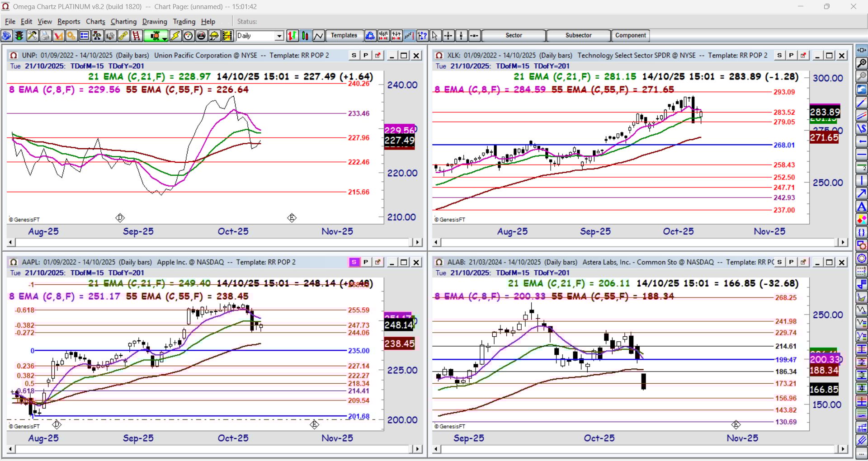Screen dimensions: 868x461
Task: Click the traffic light icon in toolbar
Action: [19, 36]
